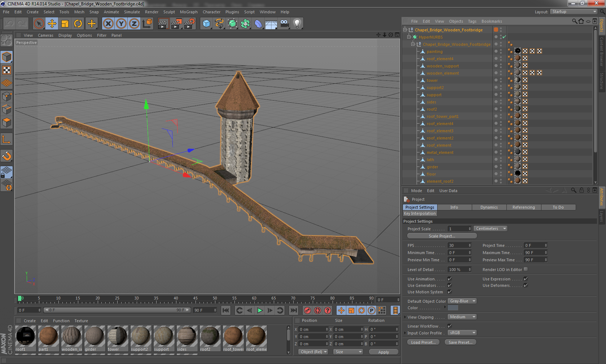The height and width of the screenshot is (364, 606).
Task: Open Object (Rel) coordinate dropdown
Action: pyautogui.click(x=313, y=352)
